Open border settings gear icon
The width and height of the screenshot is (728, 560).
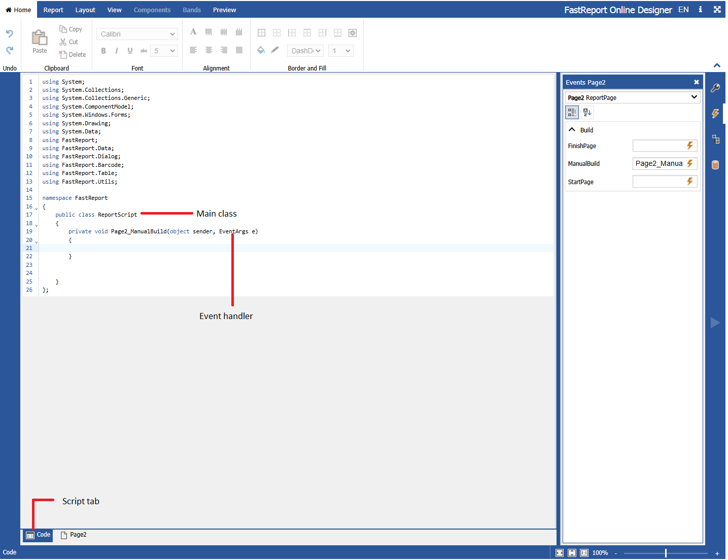pos(353,33)
